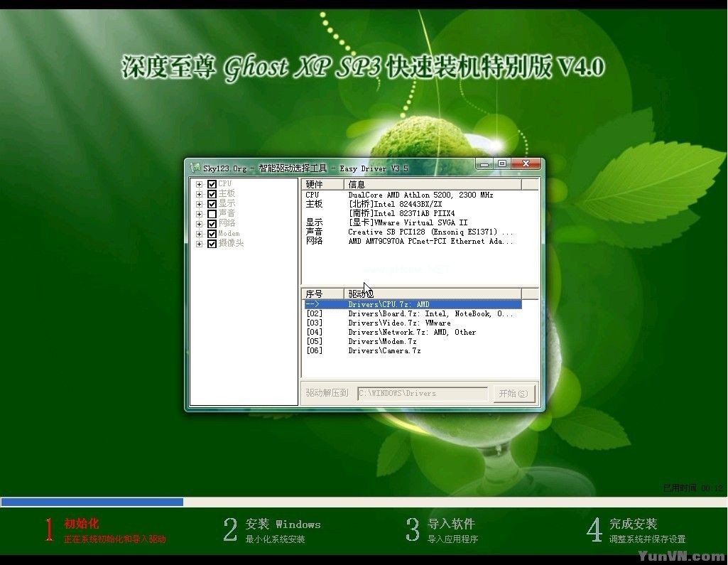Click the 序号 column header
The height and width of the screenshot is (565, 728).
tap(322, 294)
